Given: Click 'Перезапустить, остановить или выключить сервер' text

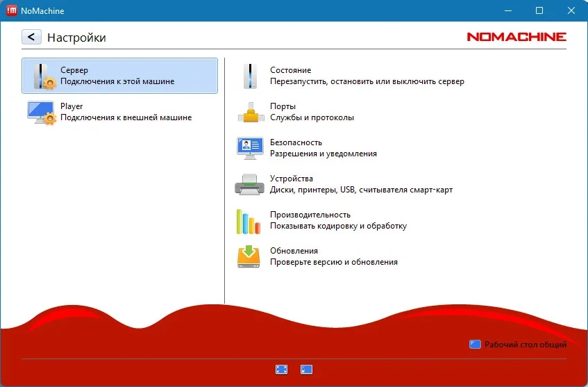Looking at the screenshot, I should tap(367, 81).
